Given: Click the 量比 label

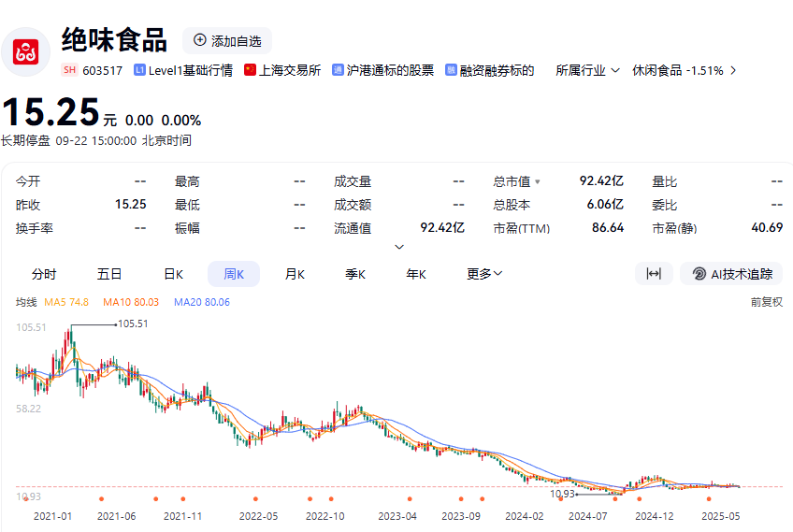Looking at the screenshot, I should (665, 181).
